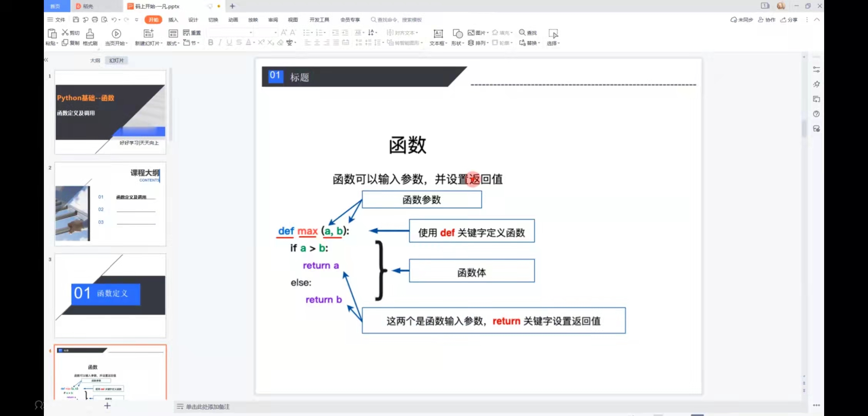Toggle Italic formatting
868x416 pixels.
coord(220,43)
